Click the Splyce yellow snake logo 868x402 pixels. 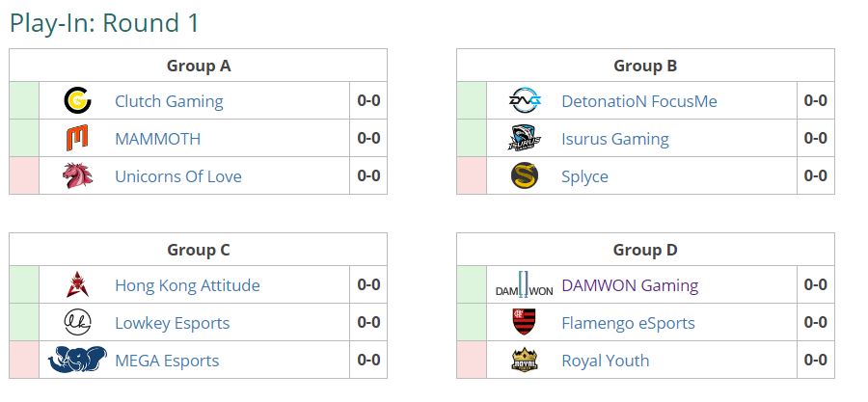tap(525, 175)
